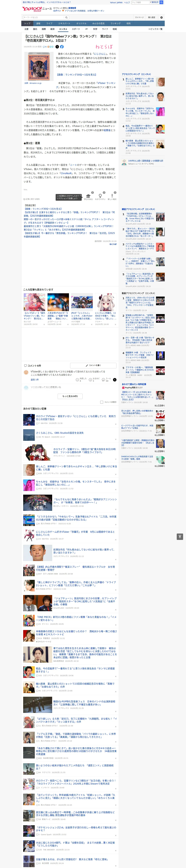Select the エキスパート tab
Viewport: 186px width, 868px height.
tap(64, 24)
